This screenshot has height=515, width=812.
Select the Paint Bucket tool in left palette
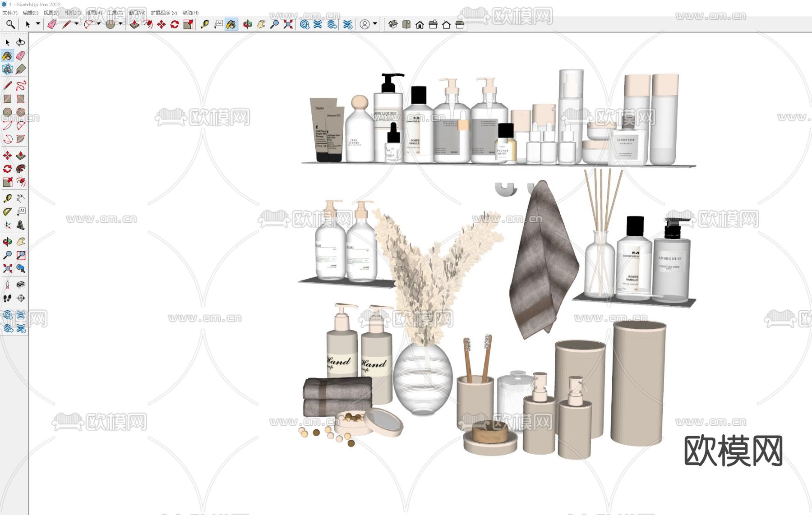[x=7, y=56]
